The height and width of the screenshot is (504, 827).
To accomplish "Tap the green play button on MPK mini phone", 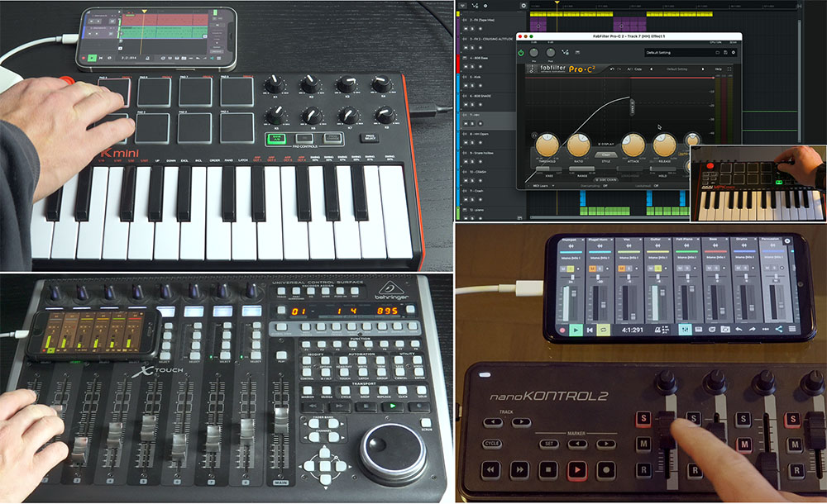I will pyautogui.click(x=92, y=58).
